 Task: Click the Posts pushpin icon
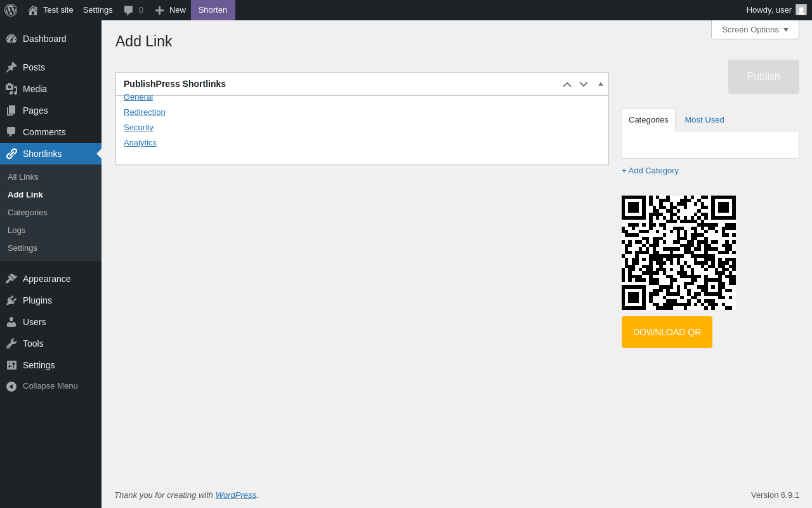point(11,67)
